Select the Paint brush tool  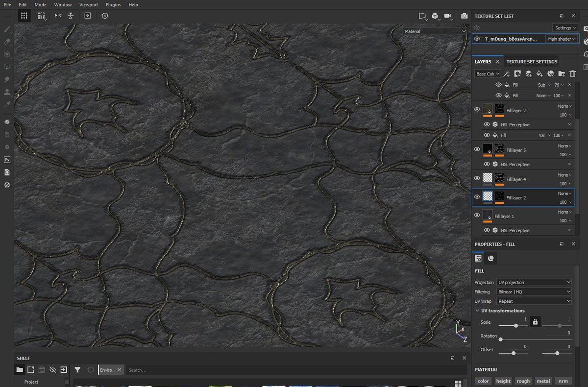pyautogui.click(x=7, y=29)
